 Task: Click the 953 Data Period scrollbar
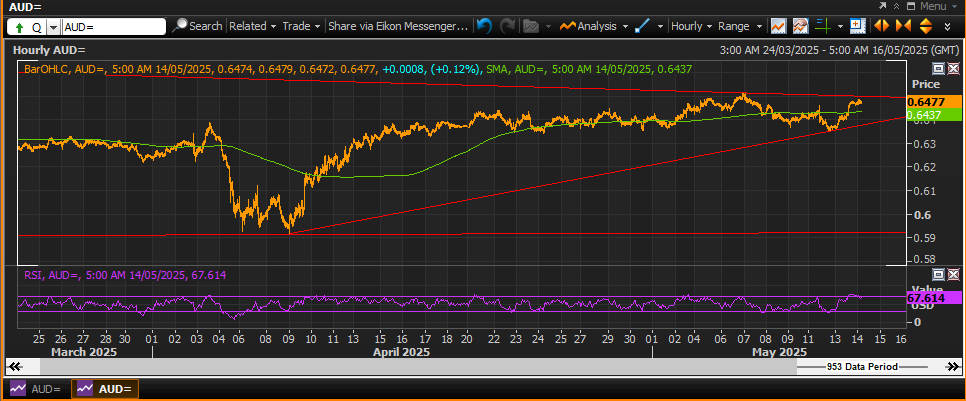click(x=862, y=367)
